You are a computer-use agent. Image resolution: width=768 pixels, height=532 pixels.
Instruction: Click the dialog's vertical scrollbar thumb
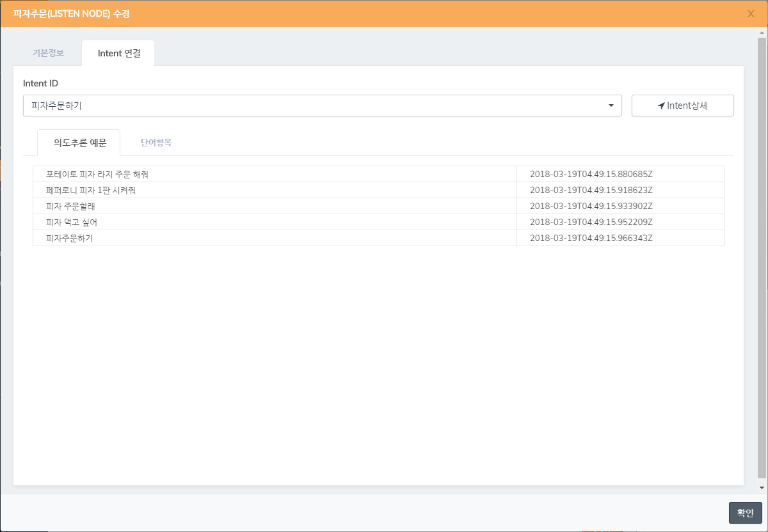[762, 256]
